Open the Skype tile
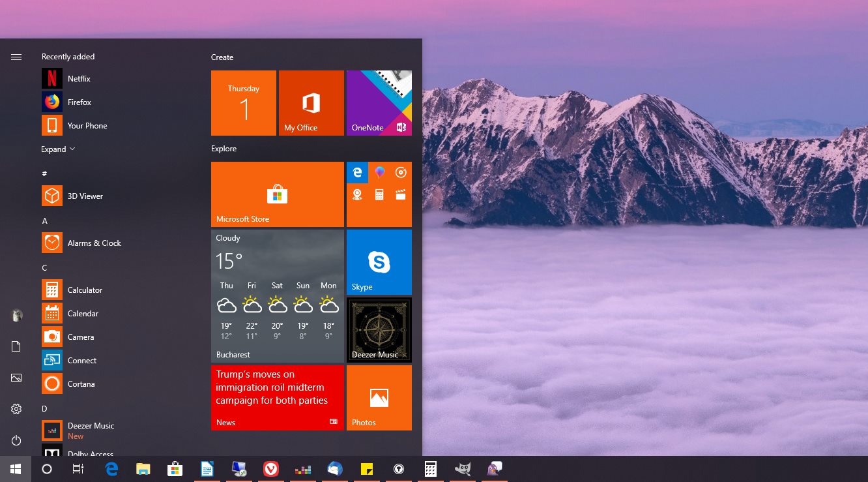This screenshot has width=868, height=482. pyautogui.click(x=379, y=262)
